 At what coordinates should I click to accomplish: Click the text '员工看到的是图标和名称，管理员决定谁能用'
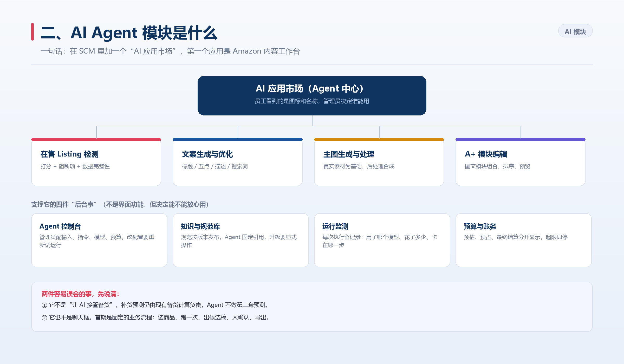[x=312, y=101]
